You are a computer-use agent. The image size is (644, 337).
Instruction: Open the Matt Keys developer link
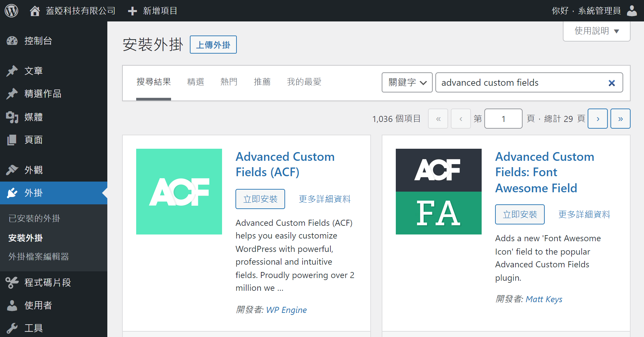544,299
